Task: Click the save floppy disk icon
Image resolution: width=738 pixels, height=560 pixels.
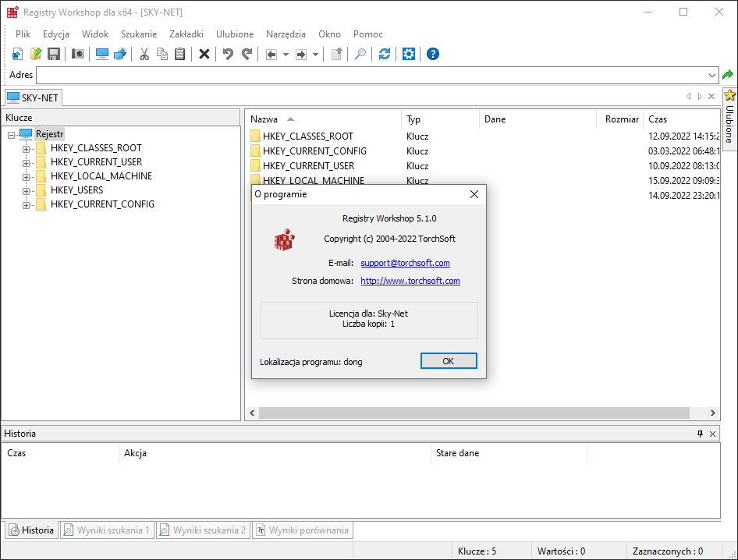Action: (x=54, y=54)
